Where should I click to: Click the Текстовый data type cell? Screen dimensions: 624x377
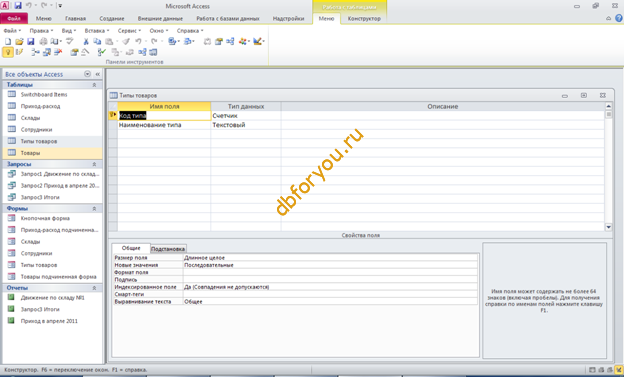[246, 125]
